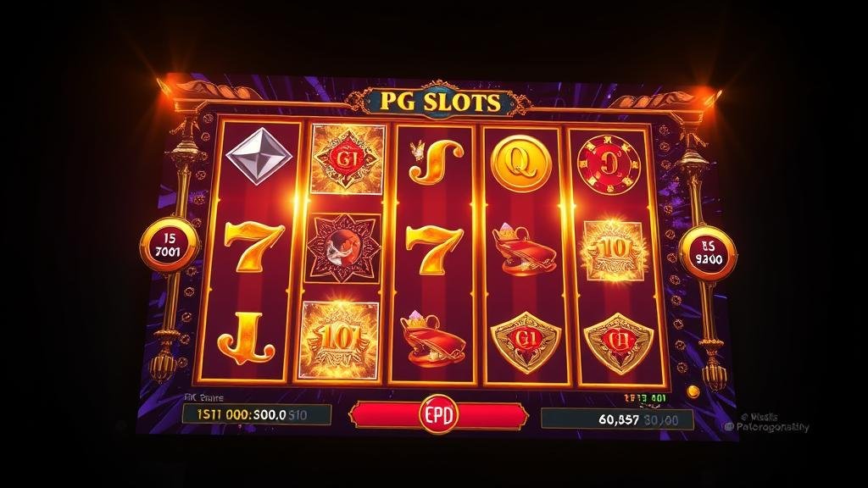This screenshot has width=868, height=488.
Task: Click the red spin button in center
Action: click(438, 414)
